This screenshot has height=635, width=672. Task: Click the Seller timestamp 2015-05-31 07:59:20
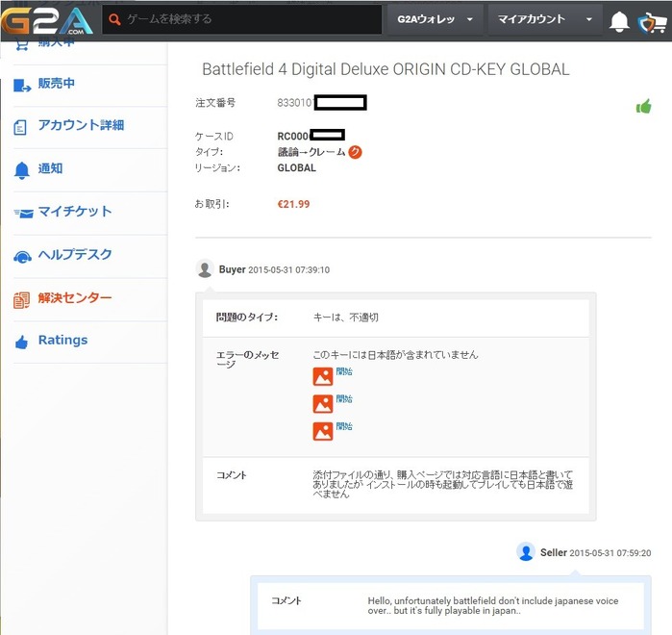coord(610,552)
